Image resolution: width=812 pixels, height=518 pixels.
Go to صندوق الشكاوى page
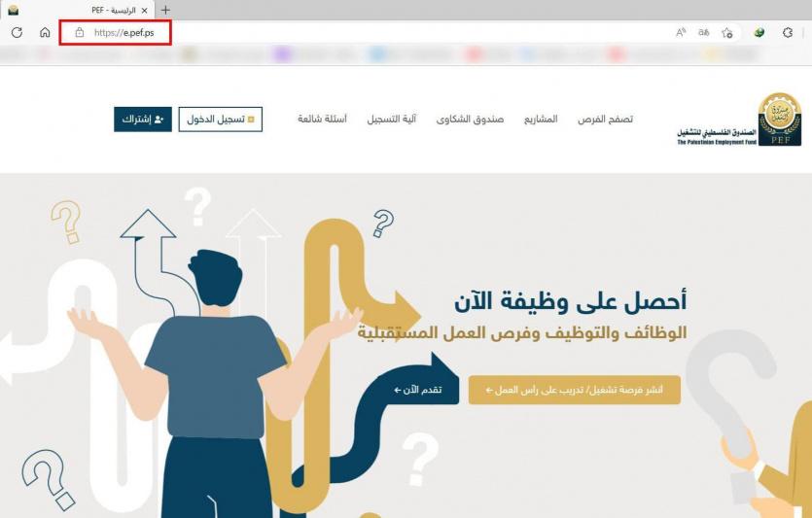coord(470,119)
